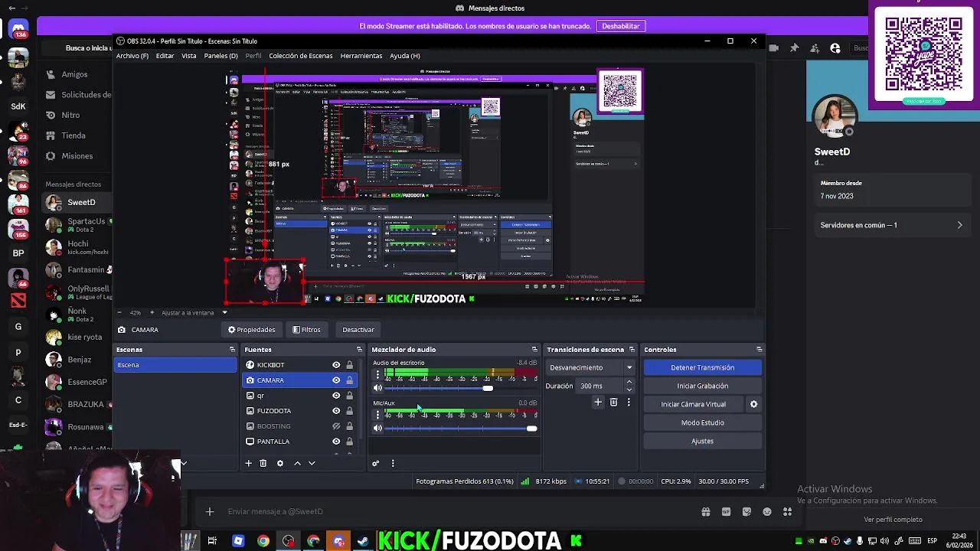Show the hidden BOOSTING source

336,426
